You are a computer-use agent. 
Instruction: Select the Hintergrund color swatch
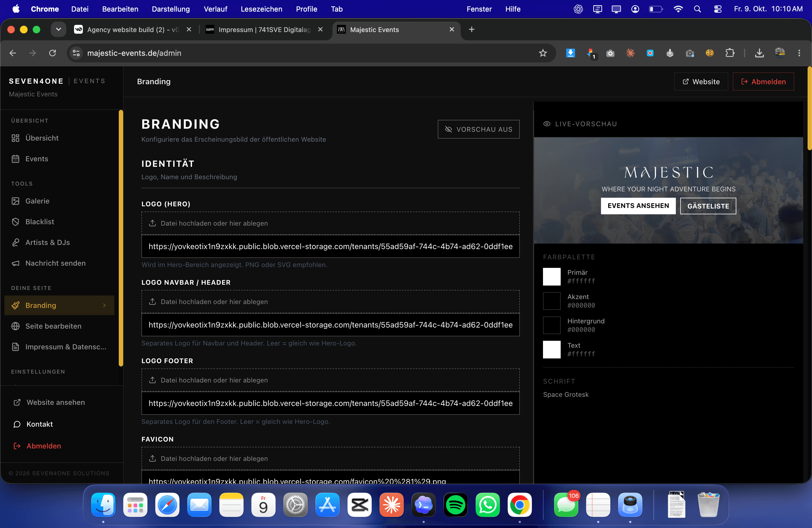pos(552,325)
